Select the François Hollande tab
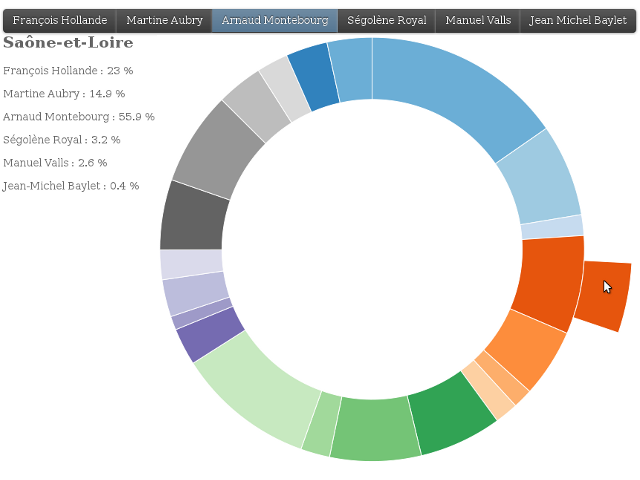The height and width of the screenshot is (480, 640). [60, 20]
